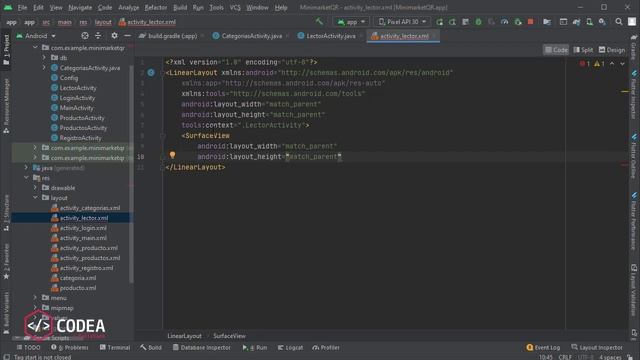640x360 pixels.
Task: Open the VCS menu
Action: coord(235,7)
